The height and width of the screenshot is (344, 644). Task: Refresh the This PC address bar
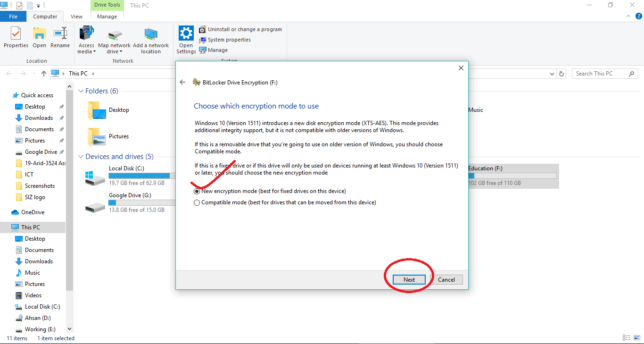(561, 74)
